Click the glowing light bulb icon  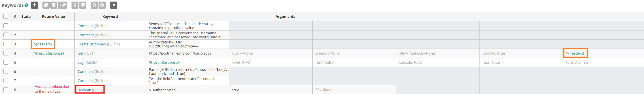[83, 5]
